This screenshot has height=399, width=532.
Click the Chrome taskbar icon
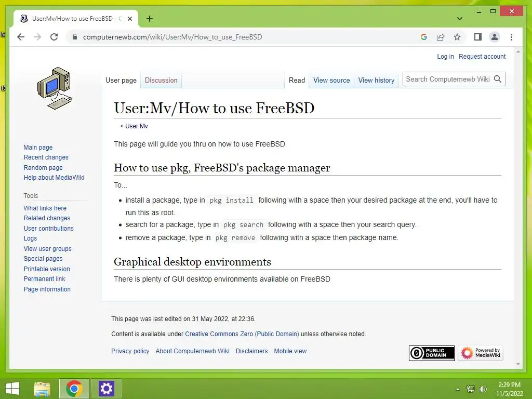tap(74, 389)
